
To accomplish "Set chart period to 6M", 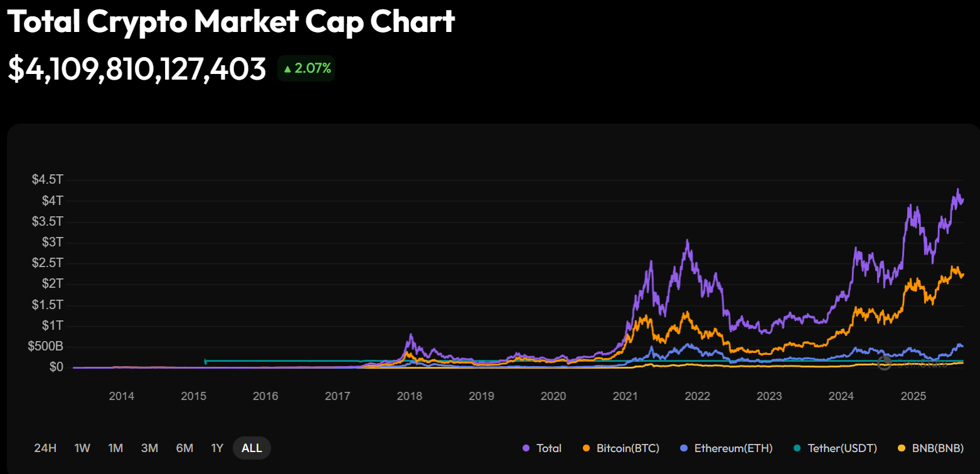I will 184,448.
